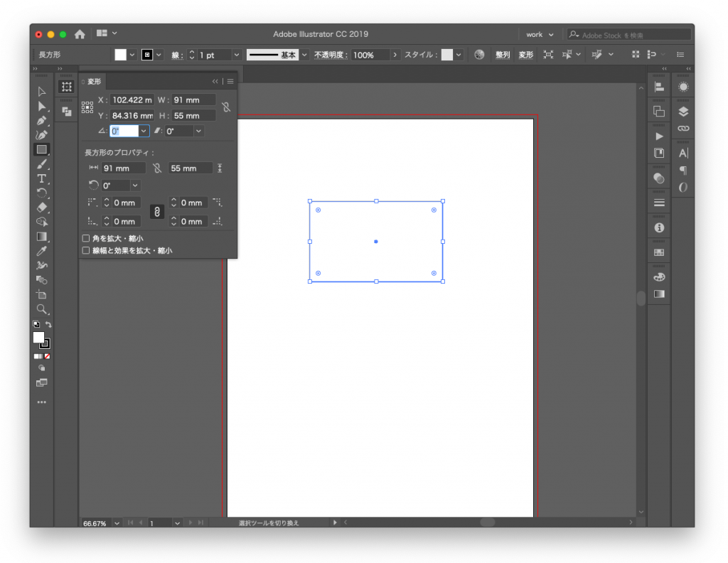
Task: Select the Type tool
Action: (x=42, y=178)
